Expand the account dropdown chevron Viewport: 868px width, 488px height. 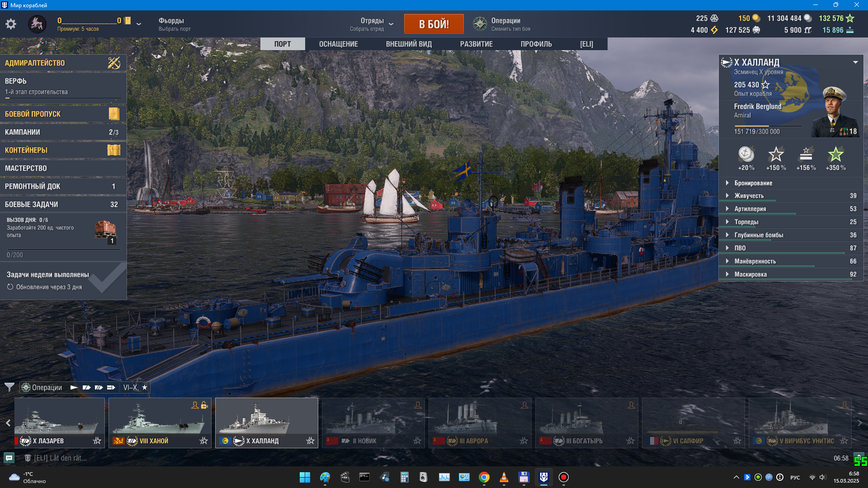139,24
